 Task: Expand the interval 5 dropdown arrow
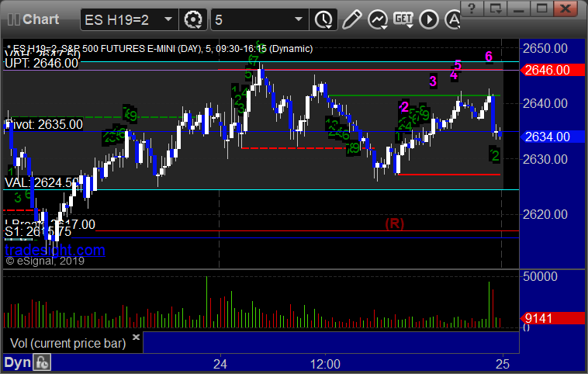click(299, 19)
